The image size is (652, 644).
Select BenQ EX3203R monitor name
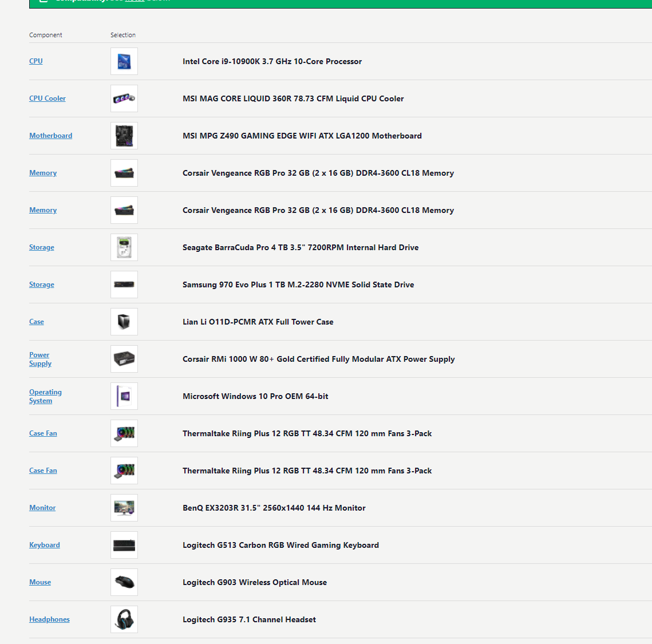tap(274, 508)
